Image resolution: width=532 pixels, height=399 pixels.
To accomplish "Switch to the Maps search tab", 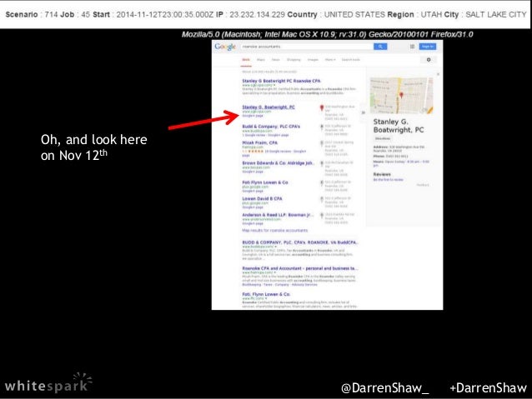I will pos(260,60).
